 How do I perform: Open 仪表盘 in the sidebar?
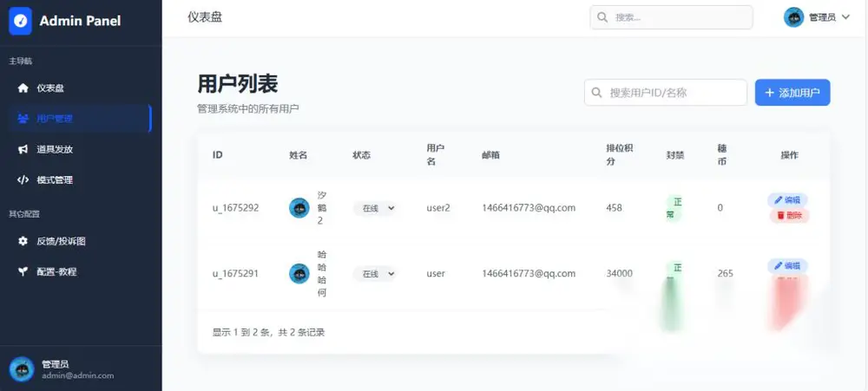(x=79, y=88)
